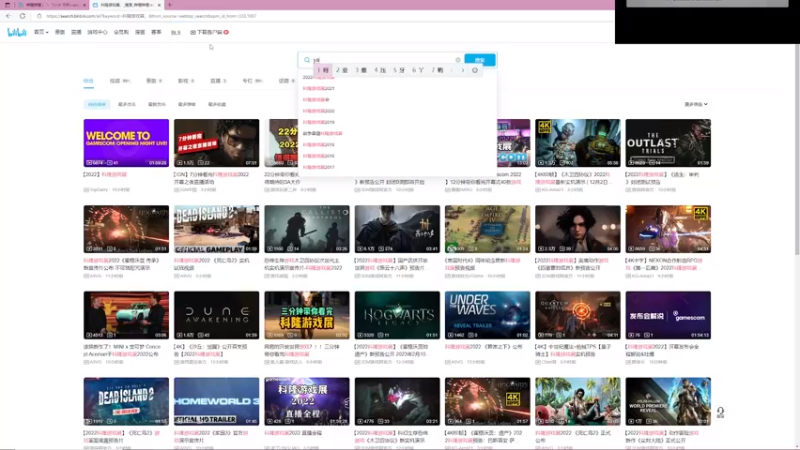
Task: Open 会员购 in the top navigation
Action: [121, 32]
